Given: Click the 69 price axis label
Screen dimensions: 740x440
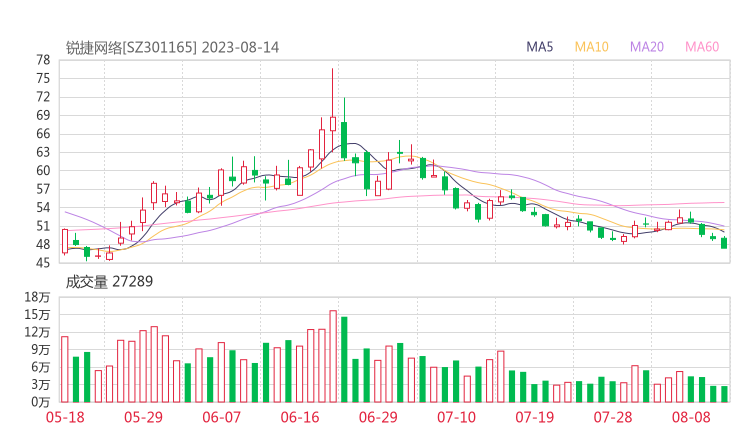Looking at the screenshot, I should tap(43, 115).
